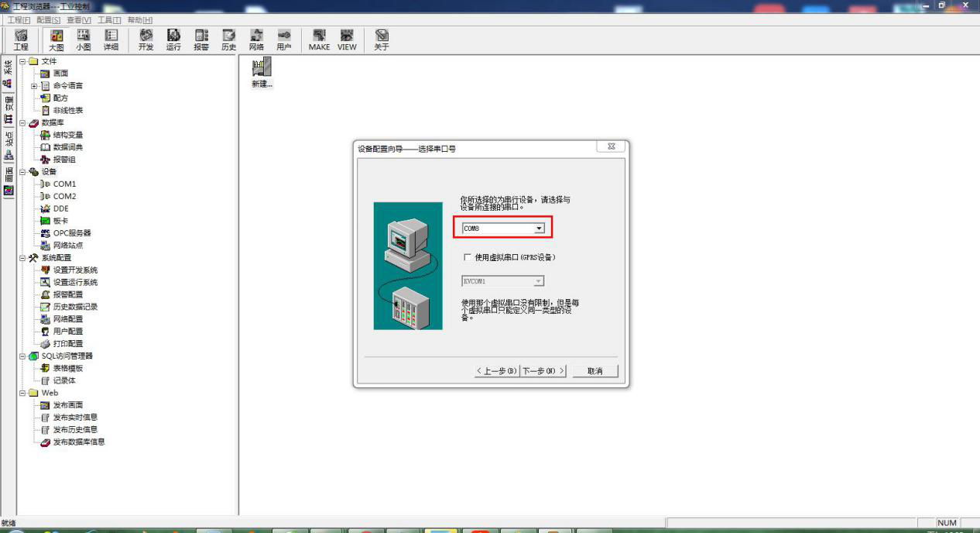Collapse the 系统配置 tree node
The image size is (980, 533).
click(x=22, y=258)
